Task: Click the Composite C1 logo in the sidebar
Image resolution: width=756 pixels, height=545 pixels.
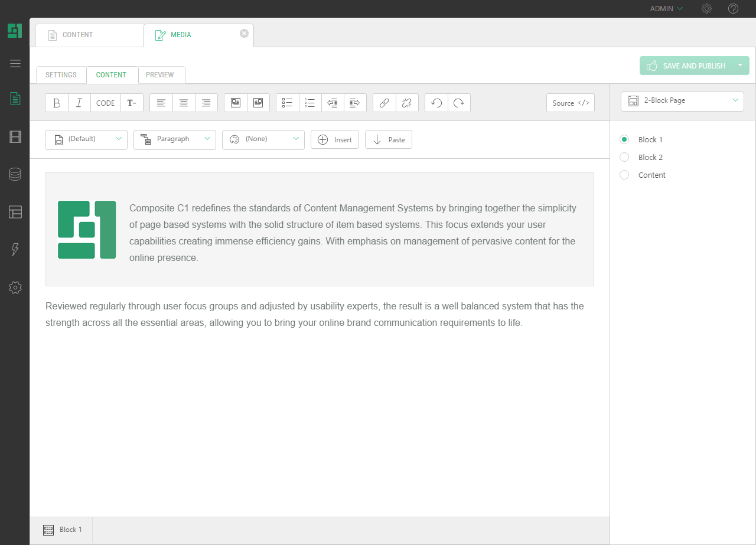Action: point(15,31)
